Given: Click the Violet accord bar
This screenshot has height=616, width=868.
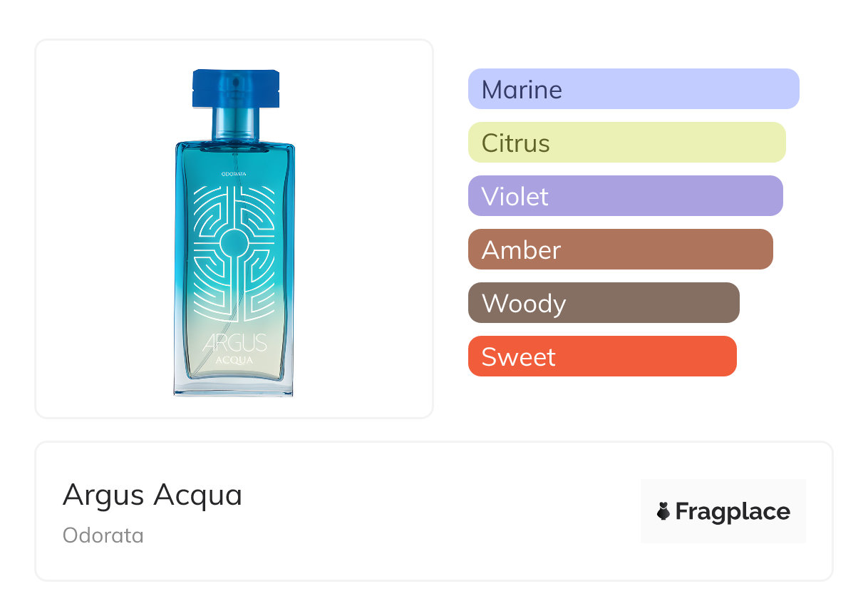Looking at the screenshot, I should coord(625,196).
